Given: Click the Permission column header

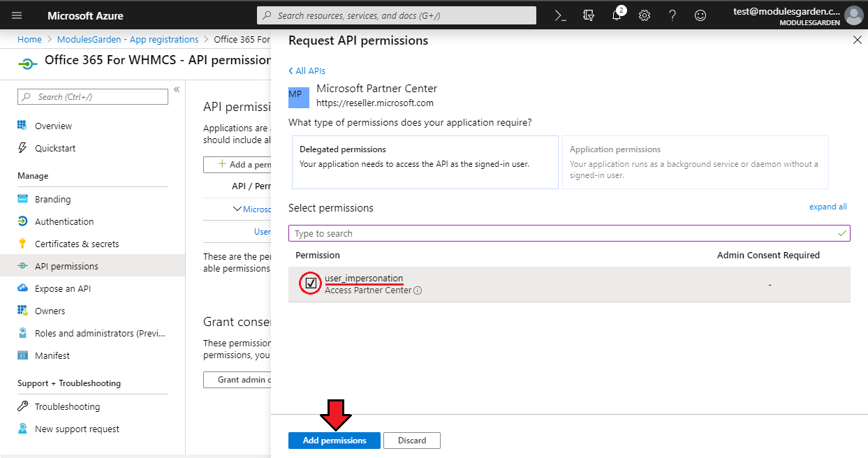Looking at the screenshot, I should coord(318,255).
